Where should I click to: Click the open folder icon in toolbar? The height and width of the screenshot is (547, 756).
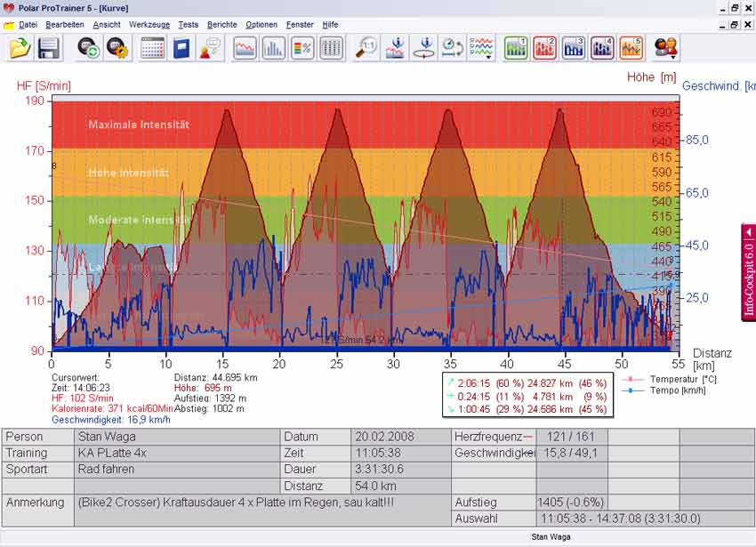20,48
